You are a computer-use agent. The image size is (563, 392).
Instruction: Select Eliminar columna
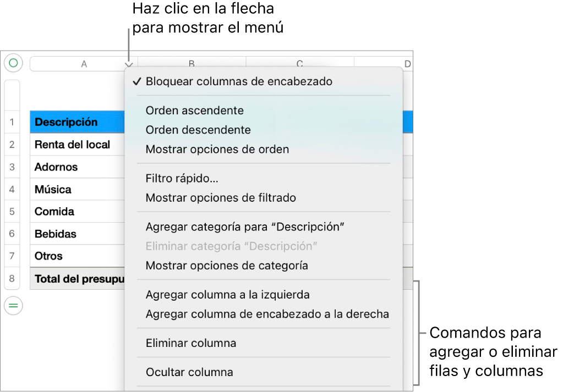(264, 343)
